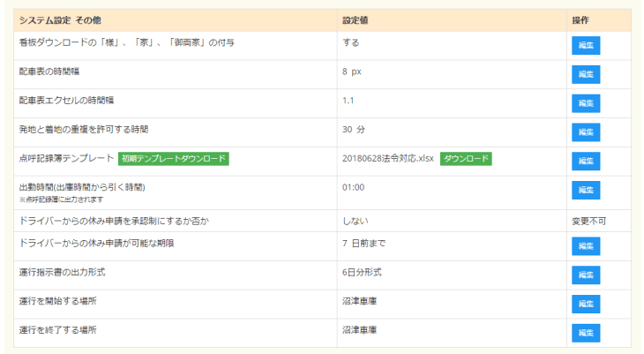This screenshot has width=644, height=354.
Task: Edit the 運行を終了する場所 setting
Action: 585,333
